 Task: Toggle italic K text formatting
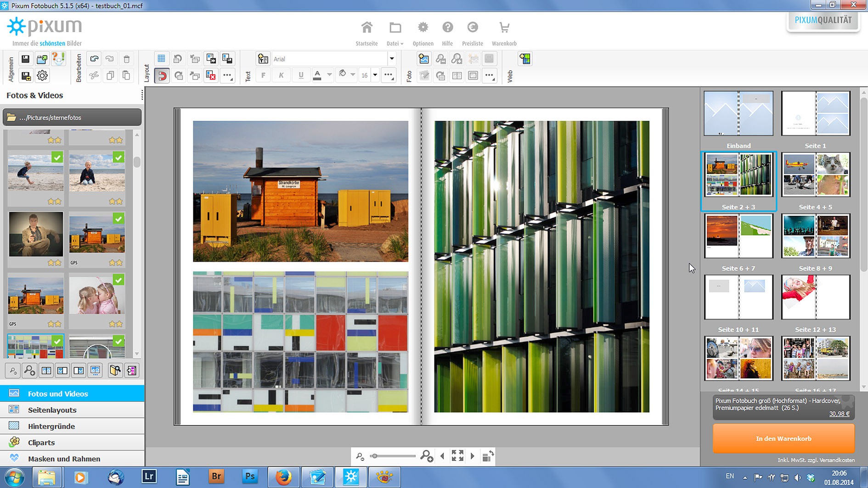(281, 76)
